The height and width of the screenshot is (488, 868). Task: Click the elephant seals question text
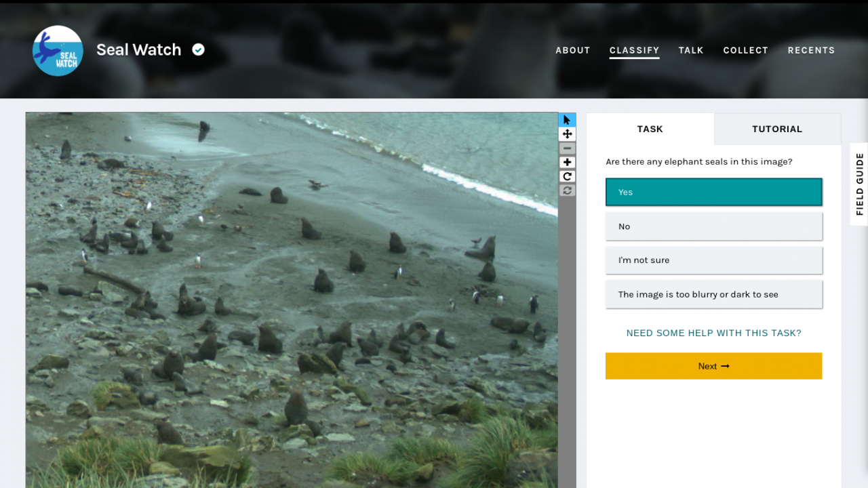698,162
